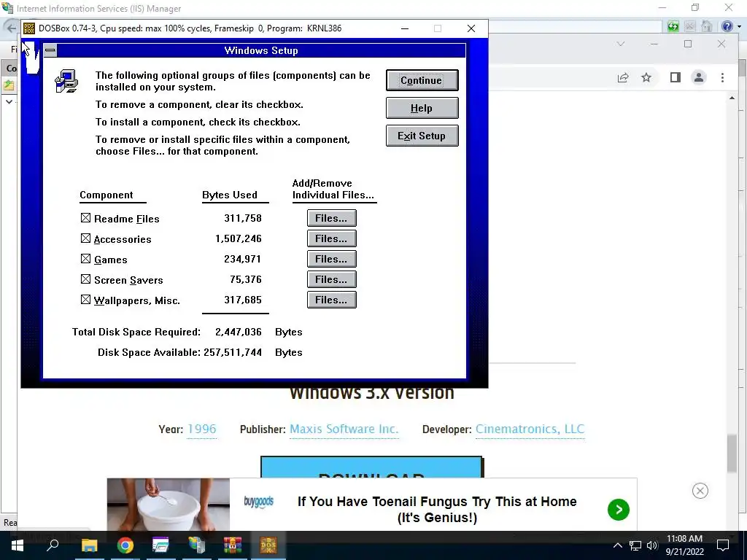The height and width of the screenshot is (560, 747).
Task: Click the Windows Setup computer icon
Action: (66, 81)
